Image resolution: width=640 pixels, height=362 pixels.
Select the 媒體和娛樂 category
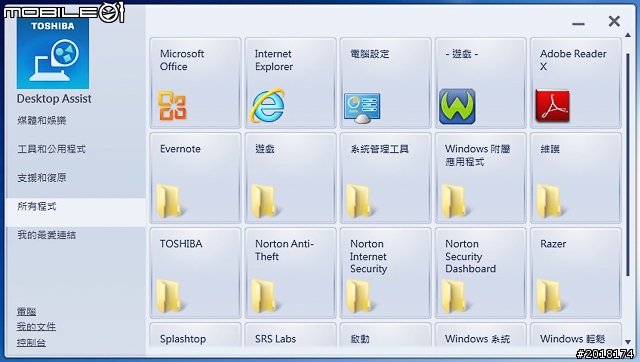click(42, 120)
